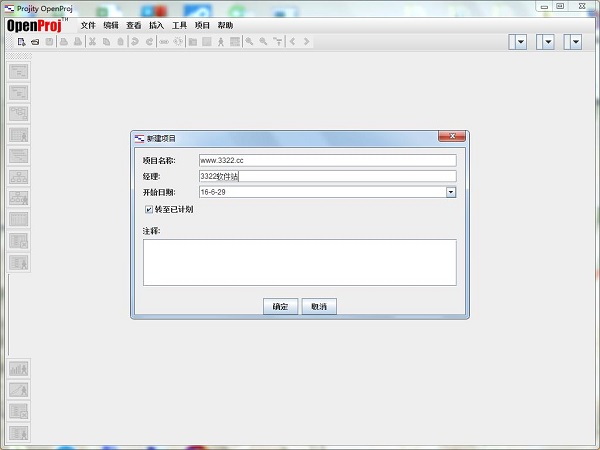Click the forward arrow toolbar icon
This screenshot has height=450, width=600.
307,42
